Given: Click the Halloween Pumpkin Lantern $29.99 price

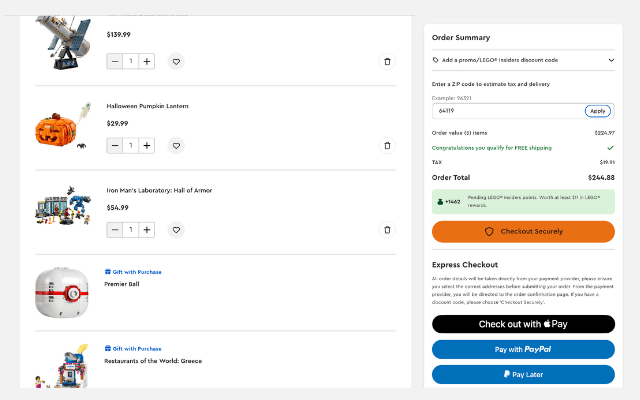Looking at the screenshot, I should tap(117, 123).
